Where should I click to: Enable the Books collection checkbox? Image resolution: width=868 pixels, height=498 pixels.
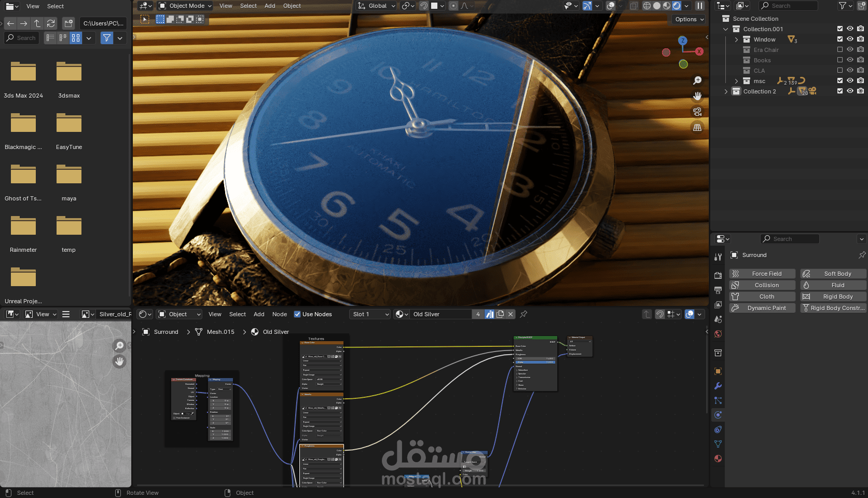(x=840, y=60)
